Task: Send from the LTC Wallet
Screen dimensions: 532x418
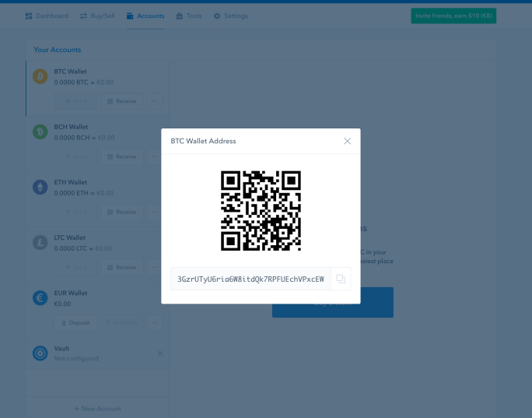Action: point(75,267)
